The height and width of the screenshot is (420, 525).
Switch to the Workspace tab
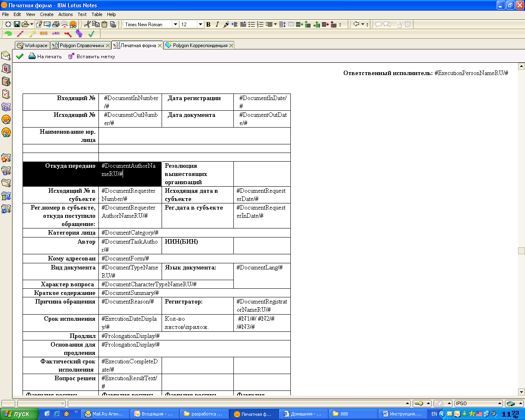(x=32, y=46)
